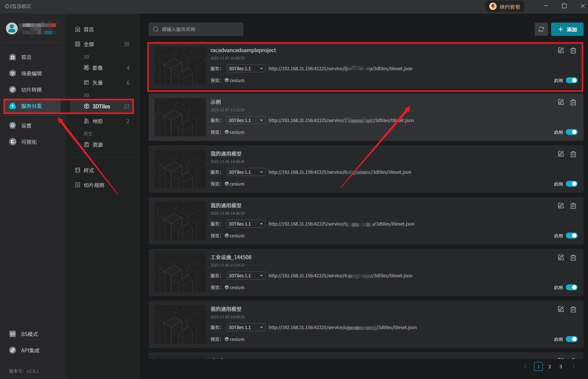Disable the racadvancedsampleproject service toggle

coord(571,80)
